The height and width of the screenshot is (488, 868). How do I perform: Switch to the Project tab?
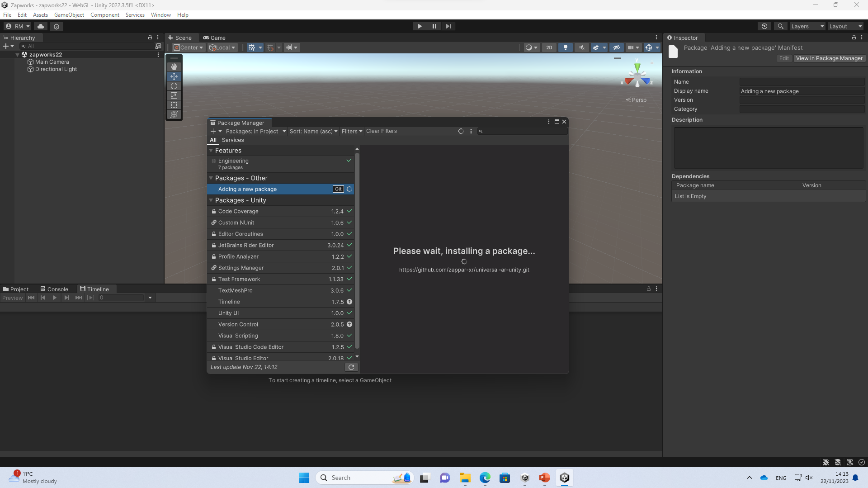click(x=16, y=289)
